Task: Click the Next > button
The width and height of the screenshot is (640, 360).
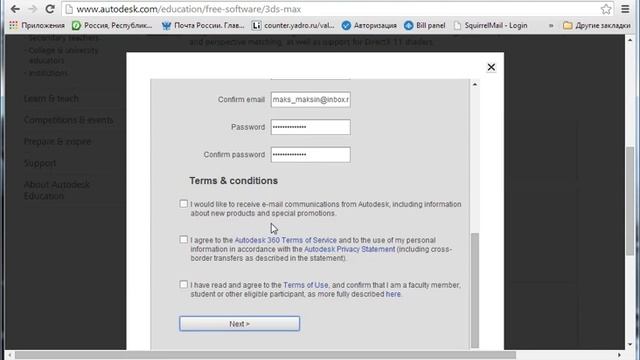Action: [x=240, y=324]
